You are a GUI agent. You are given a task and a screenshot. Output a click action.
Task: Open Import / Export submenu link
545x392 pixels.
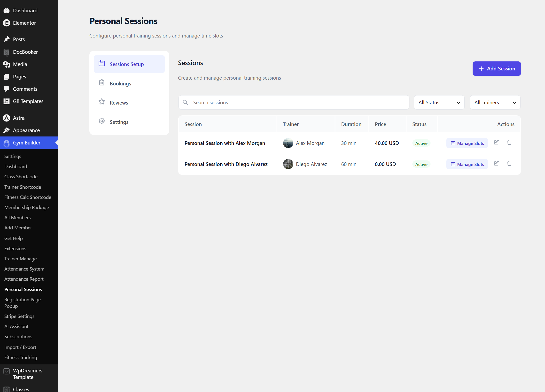20,347
